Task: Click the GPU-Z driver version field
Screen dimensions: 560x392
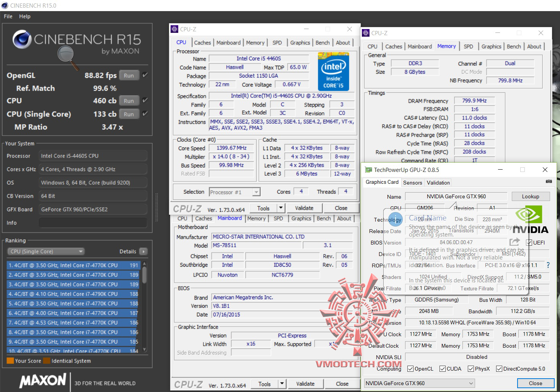Action: (x=477, y=322)
